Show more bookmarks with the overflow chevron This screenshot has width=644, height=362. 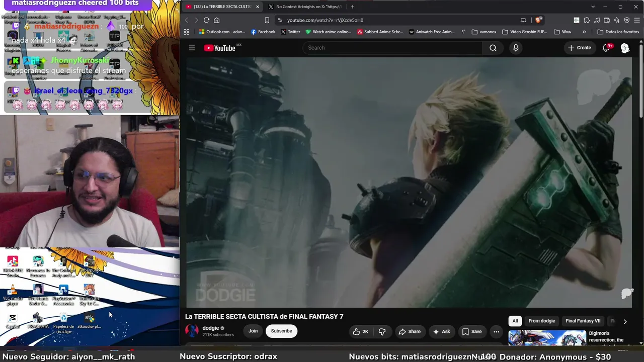[584, 32]
